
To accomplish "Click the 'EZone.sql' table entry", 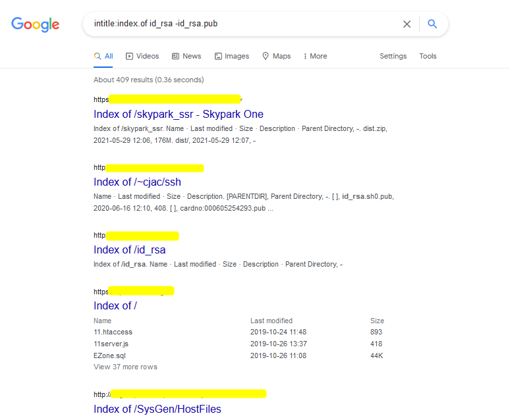I will point(109,355).
